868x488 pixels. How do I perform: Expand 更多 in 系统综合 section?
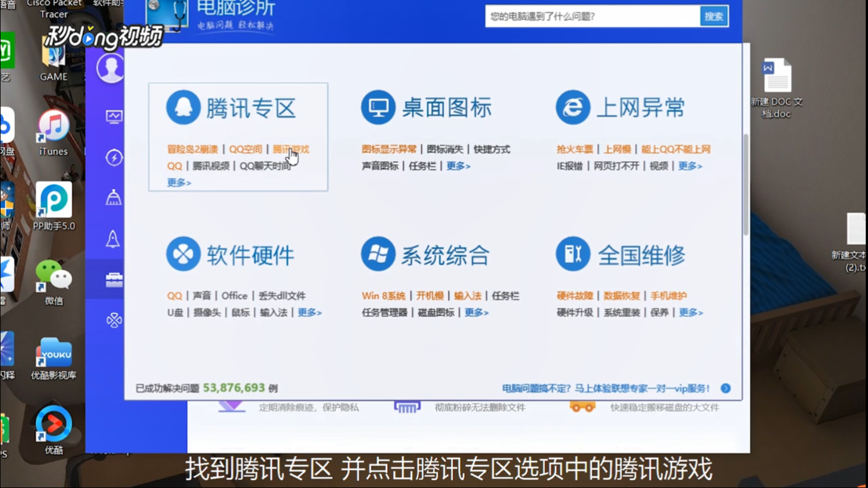click(x=476, y=312)
